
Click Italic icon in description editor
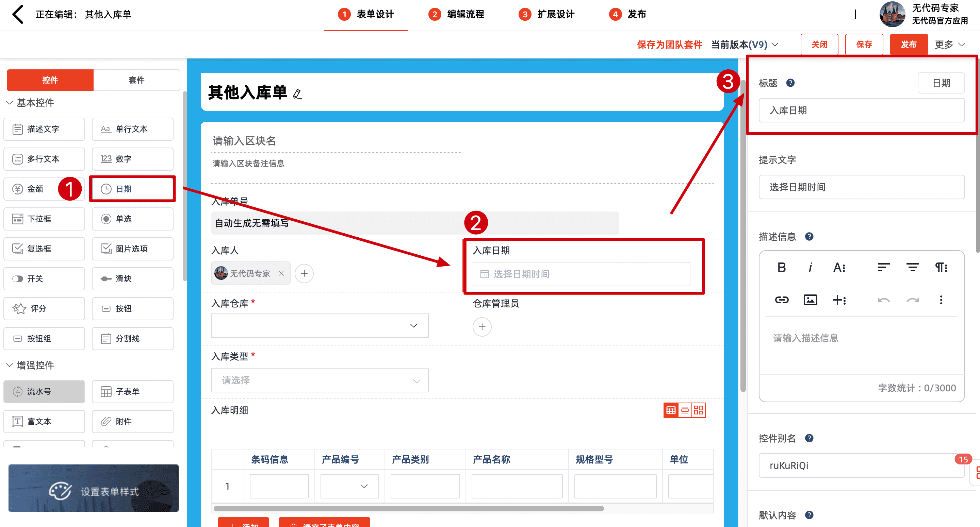tap(810, 268)
